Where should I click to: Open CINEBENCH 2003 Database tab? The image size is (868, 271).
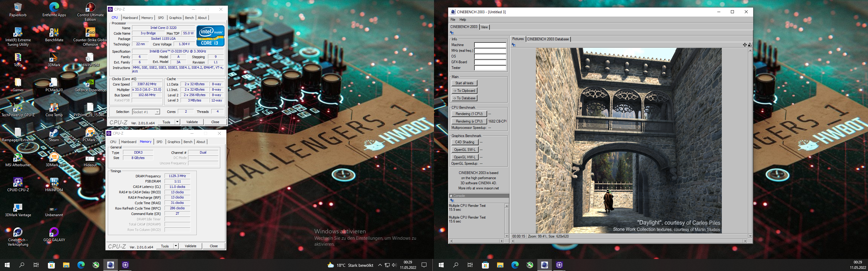pos(548,39)
